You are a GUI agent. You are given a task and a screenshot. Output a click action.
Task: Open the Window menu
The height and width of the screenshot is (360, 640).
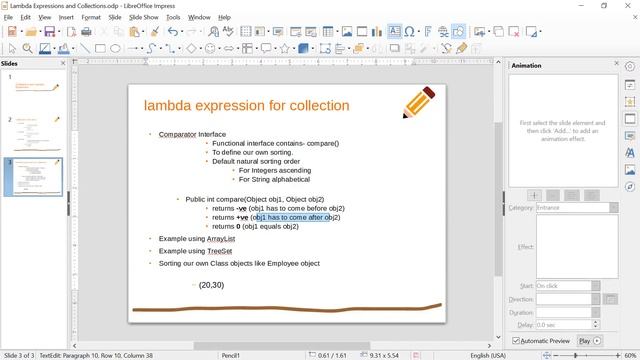point(199,17)
